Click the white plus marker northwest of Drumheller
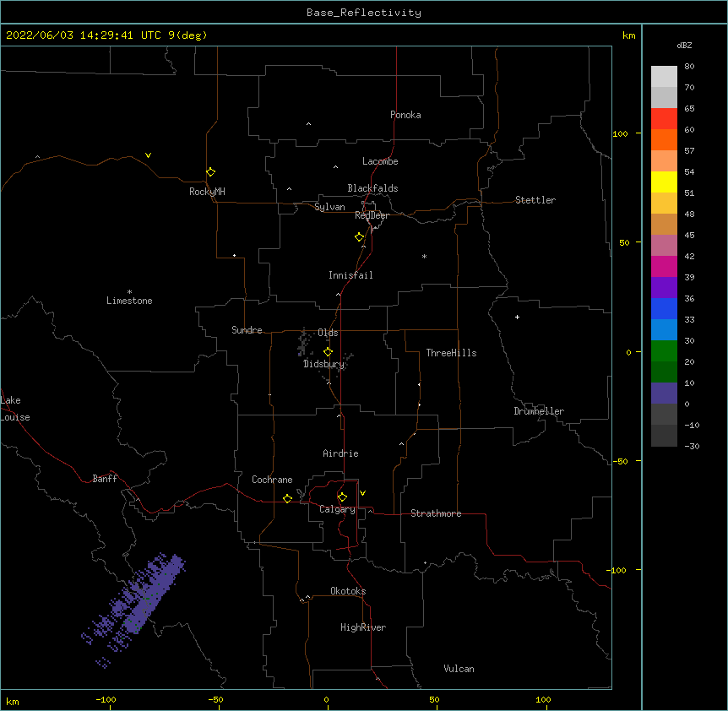The height and width of the screenshot is (711, 728). 517,317
